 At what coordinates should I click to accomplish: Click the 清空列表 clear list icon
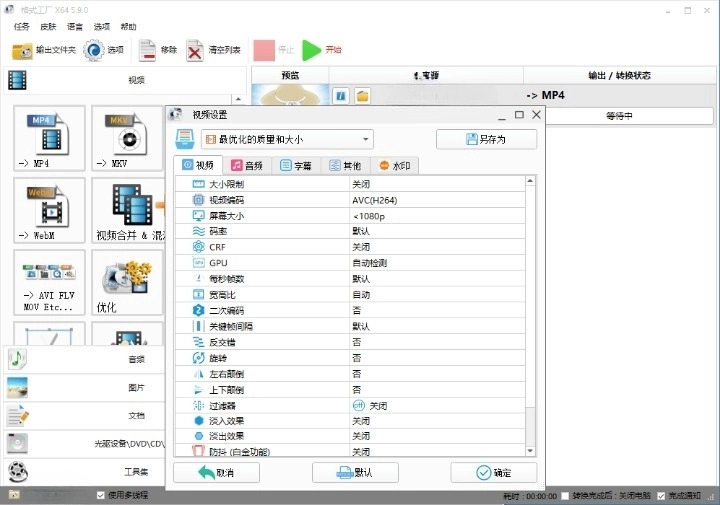(x=195, y=50)
